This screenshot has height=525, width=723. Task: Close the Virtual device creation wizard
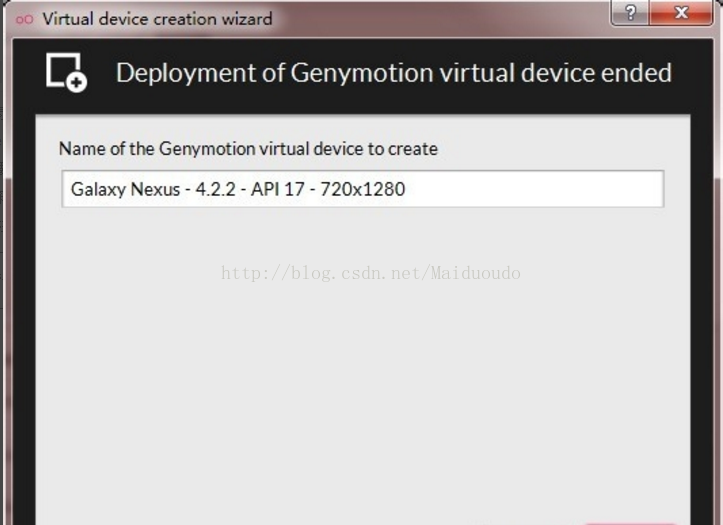pos(681,12)
